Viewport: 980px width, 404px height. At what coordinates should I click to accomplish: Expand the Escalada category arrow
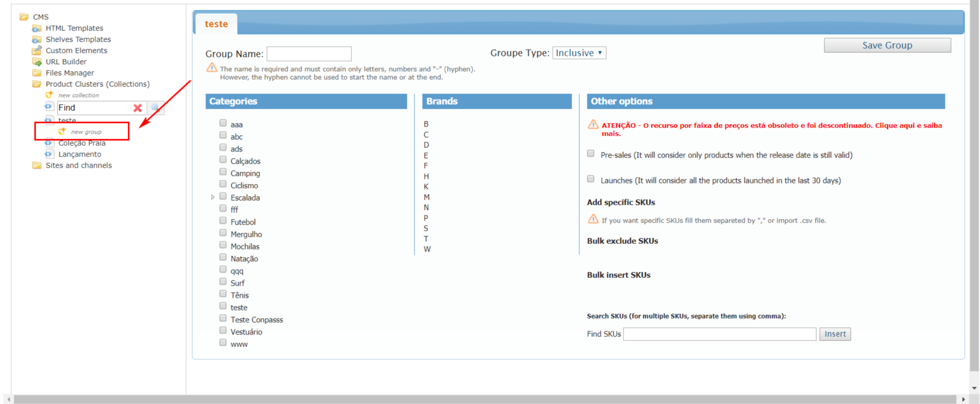[213, 197]
